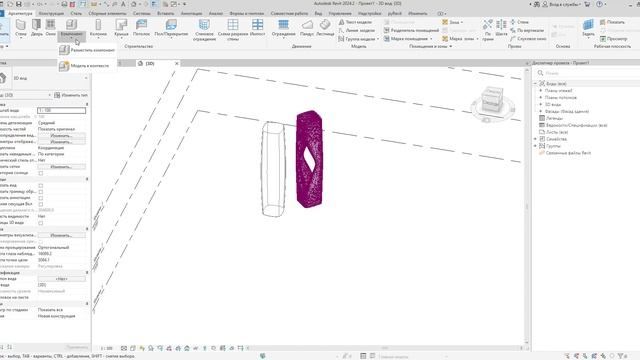Select the Окно (Window) tool
This screenshot has height=360, width=640.
tap(50, 29)
